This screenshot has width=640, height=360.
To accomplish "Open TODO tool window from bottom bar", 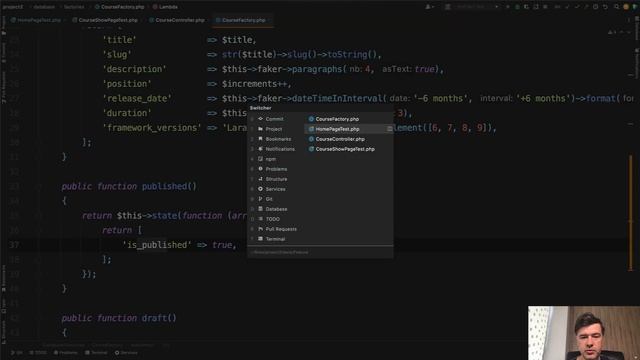I will pyautogui.click(x=38, y=353).
